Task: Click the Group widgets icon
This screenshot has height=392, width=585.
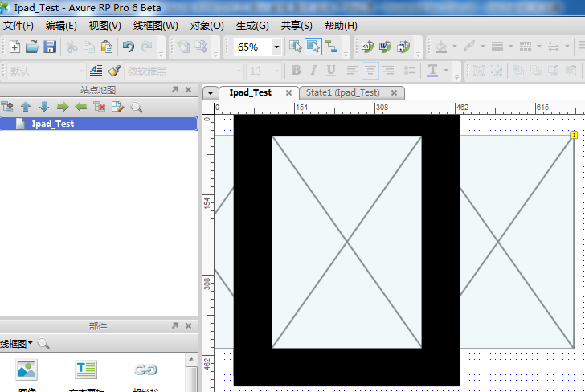Action: [479, 70]
